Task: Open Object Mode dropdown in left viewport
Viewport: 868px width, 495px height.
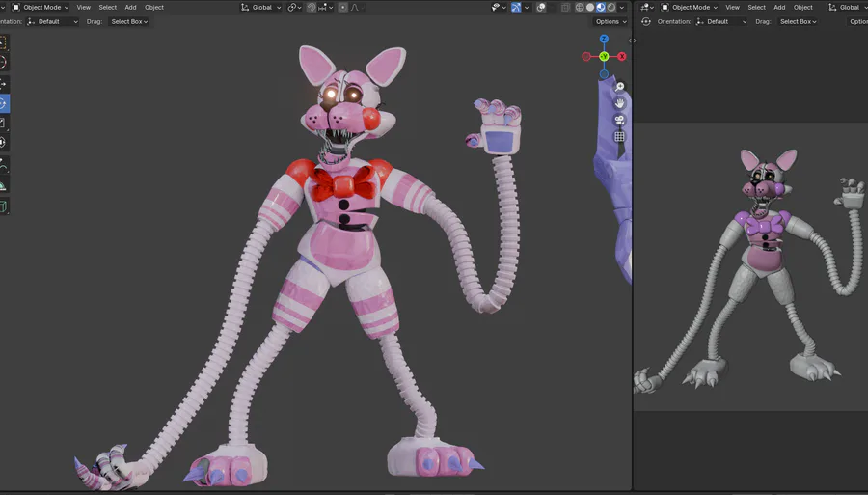Action: 40,7
